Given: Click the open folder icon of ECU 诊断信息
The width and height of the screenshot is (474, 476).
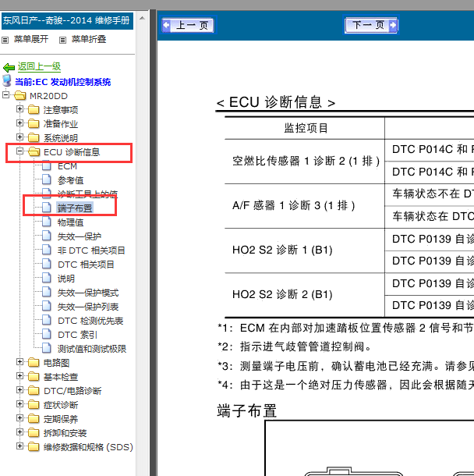Looking at the screenshot, I should pos(34,152).
